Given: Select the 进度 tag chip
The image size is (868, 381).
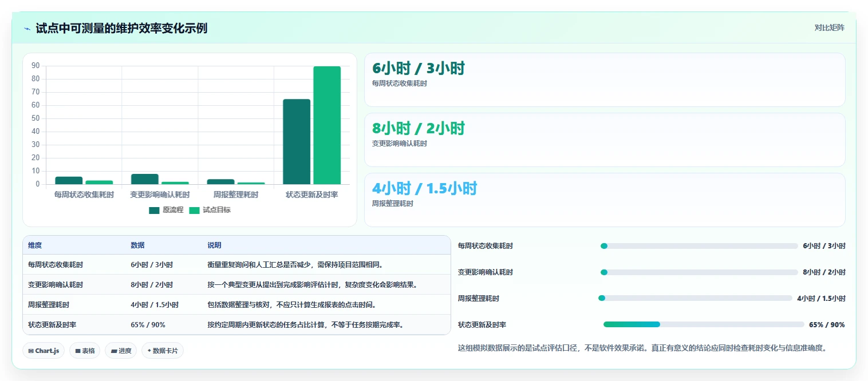Looking at the screenshot, I should click(121, 351).
